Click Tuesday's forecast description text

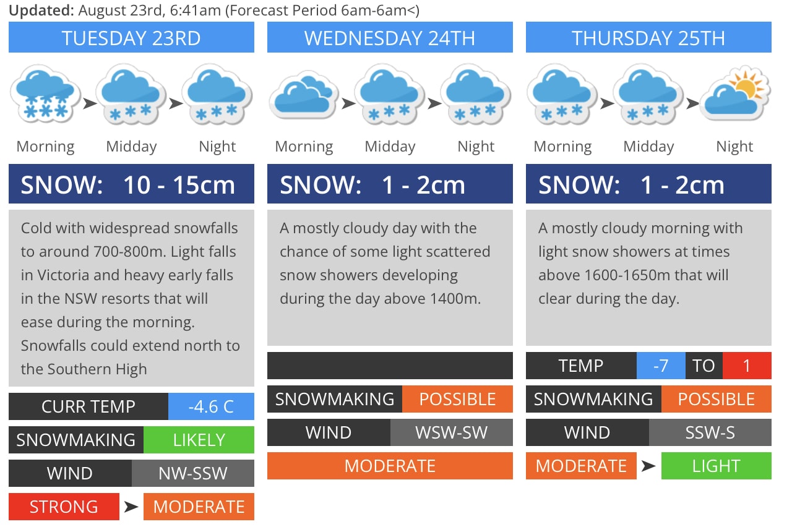(131, 298)
